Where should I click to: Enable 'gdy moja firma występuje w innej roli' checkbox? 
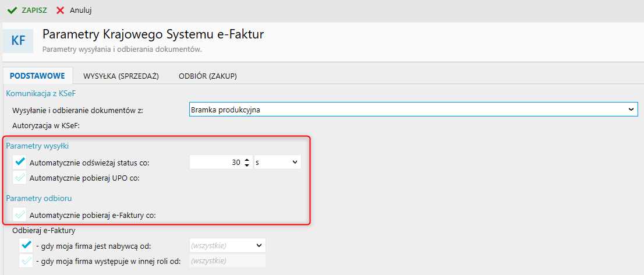point(26,261)
